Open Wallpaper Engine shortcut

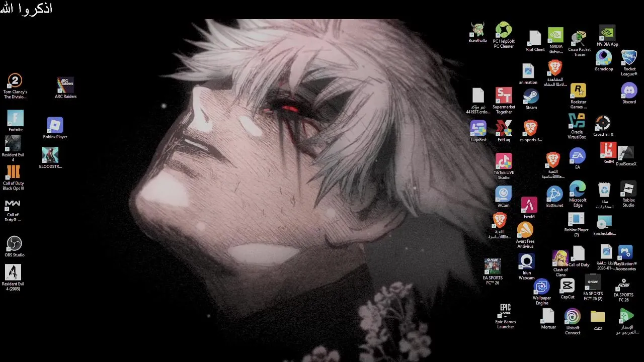[542, 292]
